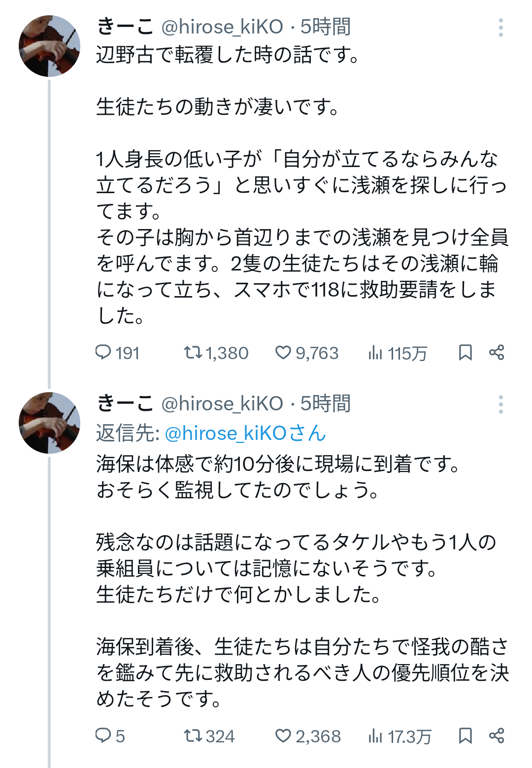532x768 pixels.
Task: Open more options for the second tweet
Action: point(500,404)
